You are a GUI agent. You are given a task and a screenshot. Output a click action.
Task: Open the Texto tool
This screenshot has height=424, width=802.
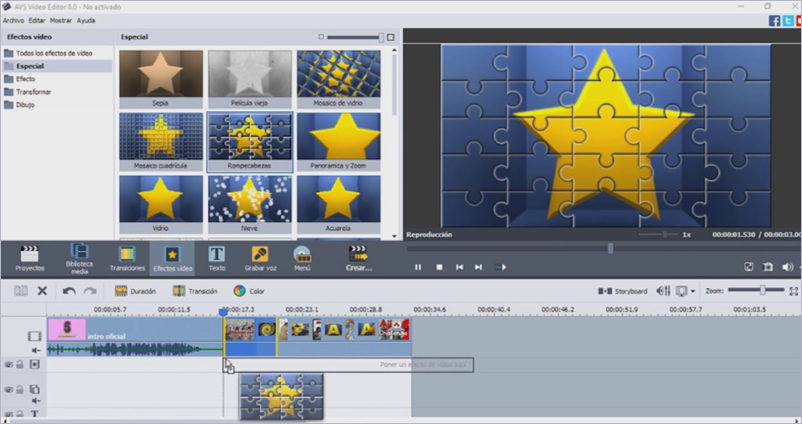coord(217,258)
